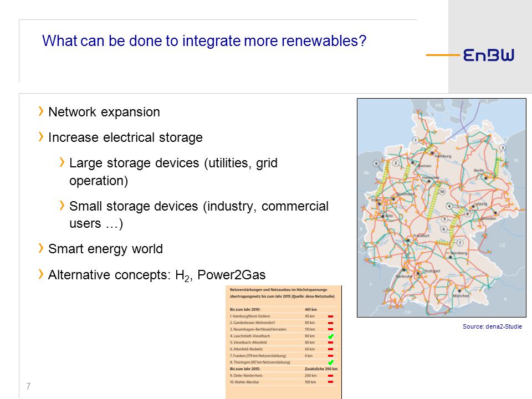
Task: Click the circled number 6 marker on the map
Action: pyautogui.click(x=443, y=229)
